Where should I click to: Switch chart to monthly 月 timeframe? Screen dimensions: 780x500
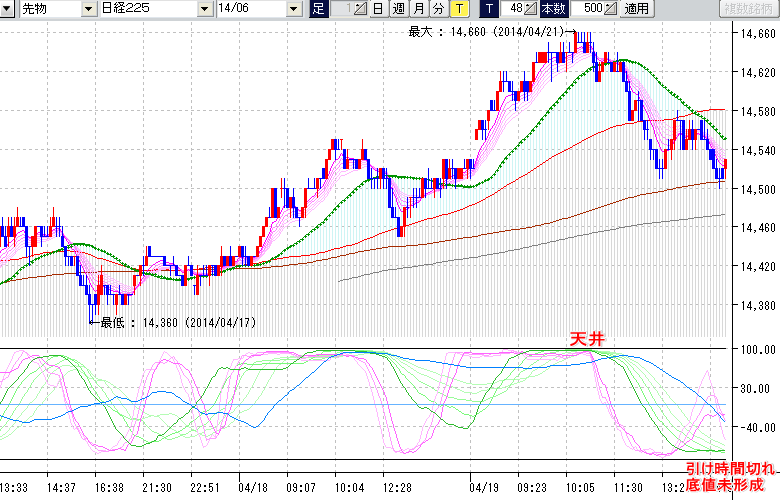coord(418,9)
